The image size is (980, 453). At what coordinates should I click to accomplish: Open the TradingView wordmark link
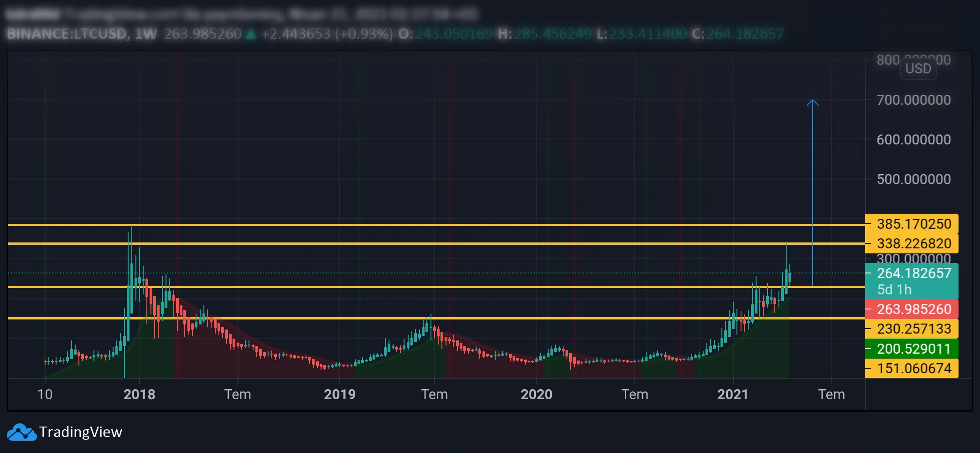[81, 432]
